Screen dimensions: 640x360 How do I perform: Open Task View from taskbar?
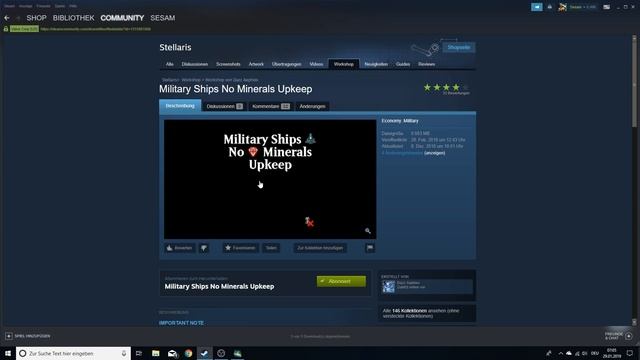tap(139, 353)
